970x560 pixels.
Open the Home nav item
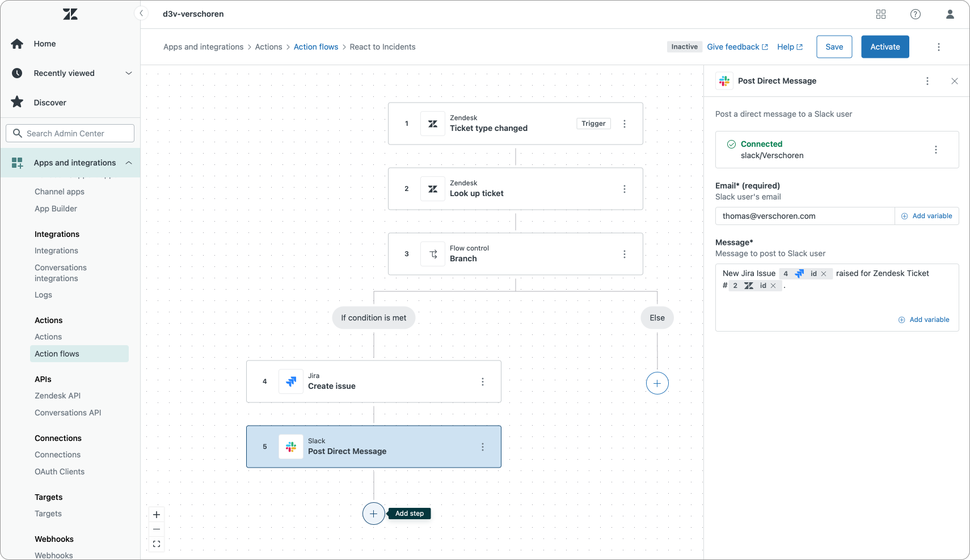[x=70, y=44]
